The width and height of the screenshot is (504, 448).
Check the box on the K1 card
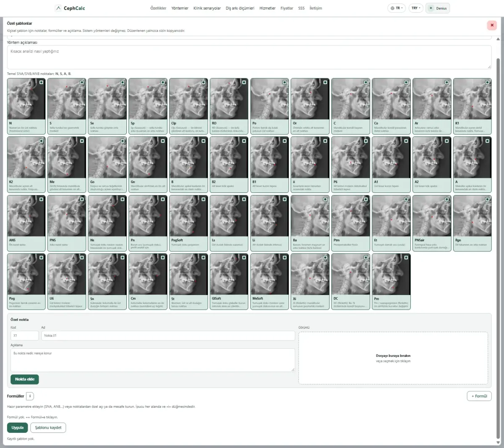point(488,82)
